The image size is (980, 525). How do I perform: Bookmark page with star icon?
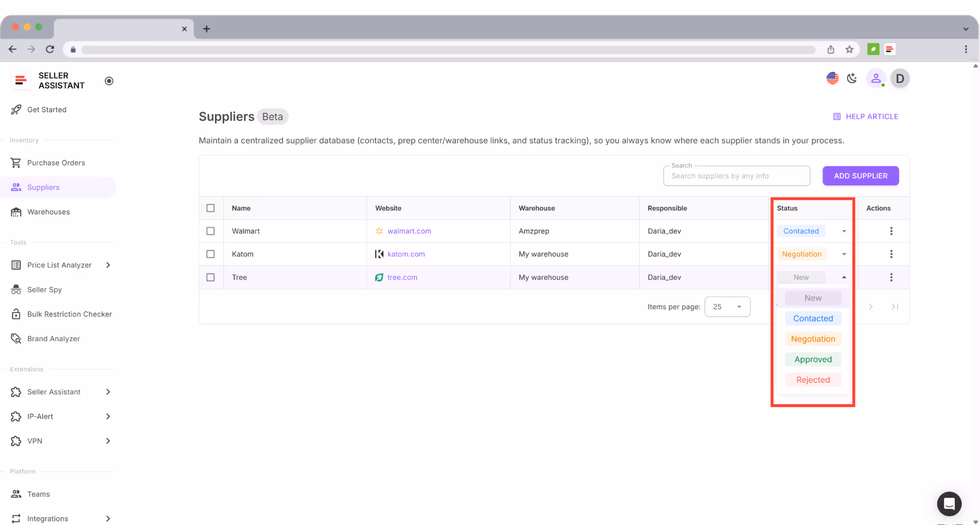tap(849, 49)
